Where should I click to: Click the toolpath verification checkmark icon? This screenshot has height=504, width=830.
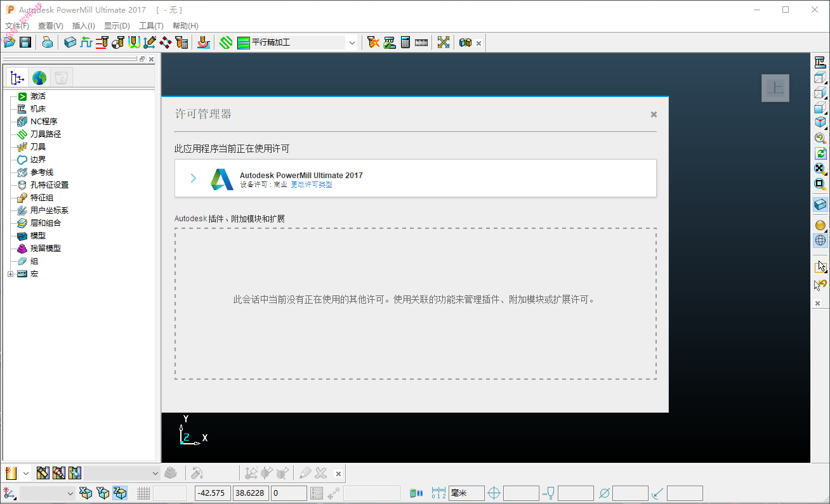pyautogui.click(x=390, y=42)
